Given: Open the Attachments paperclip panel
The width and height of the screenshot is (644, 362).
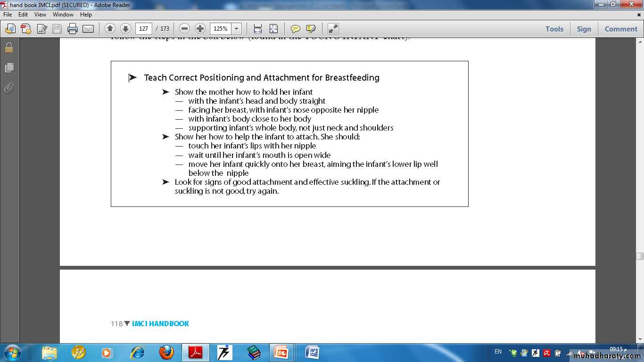Looking at the screenshot, I should [x=9, y=88].
